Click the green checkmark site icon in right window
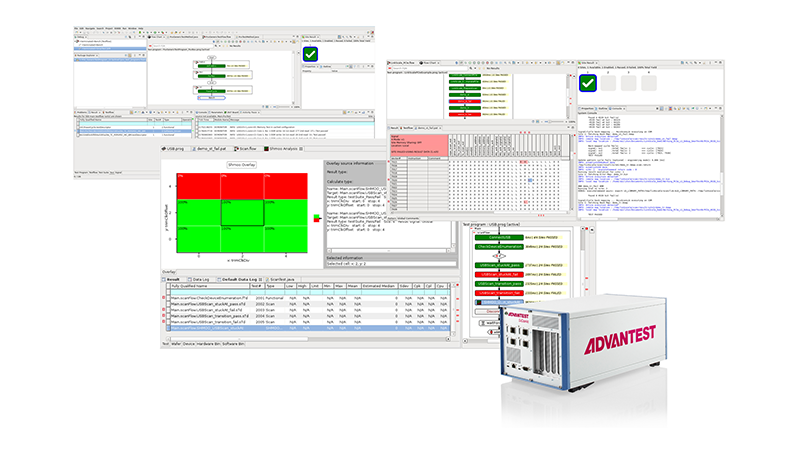The height and width of the screenshot is (450, 800). [589, 83]
